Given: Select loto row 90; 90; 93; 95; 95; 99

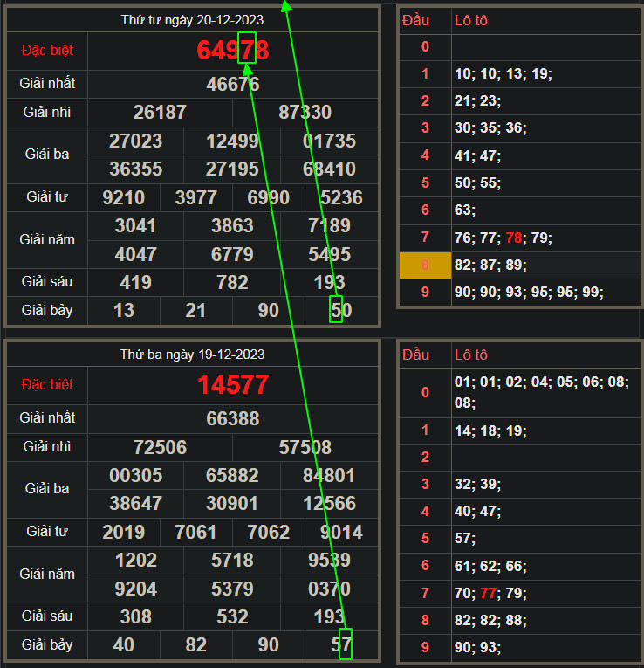Looking at the screenshot, I should (x=529, y=292).
